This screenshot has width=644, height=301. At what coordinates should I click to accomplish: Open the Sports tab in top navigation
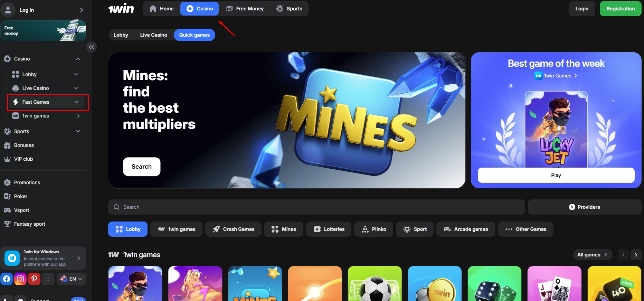[290, 9]
